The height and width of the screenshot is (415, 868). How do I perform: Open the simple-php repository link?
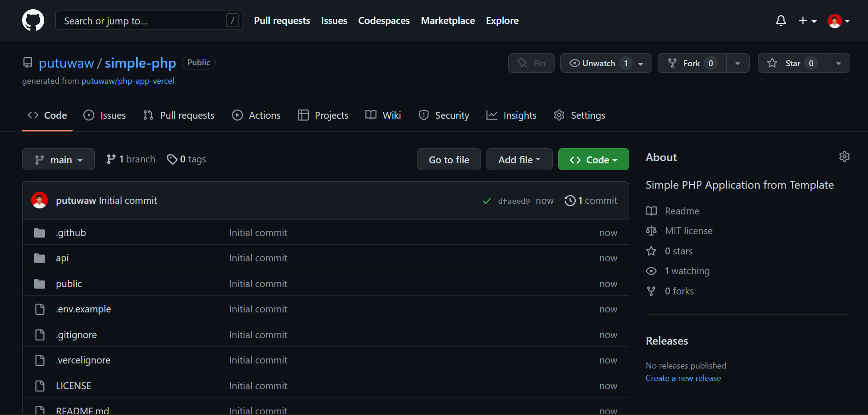click(140, 63)
